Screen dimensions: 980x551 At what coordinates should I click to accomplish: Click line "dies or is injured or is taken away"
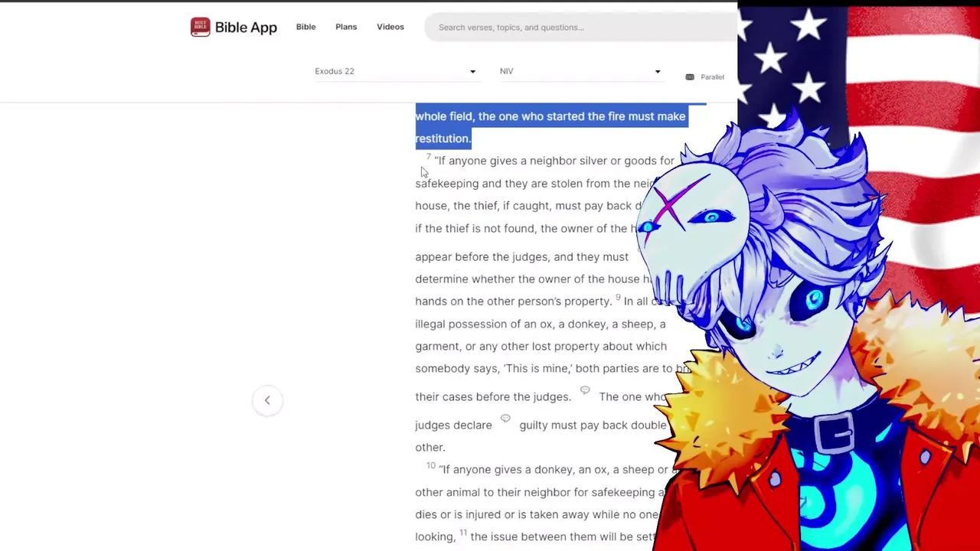pos(537,514)
